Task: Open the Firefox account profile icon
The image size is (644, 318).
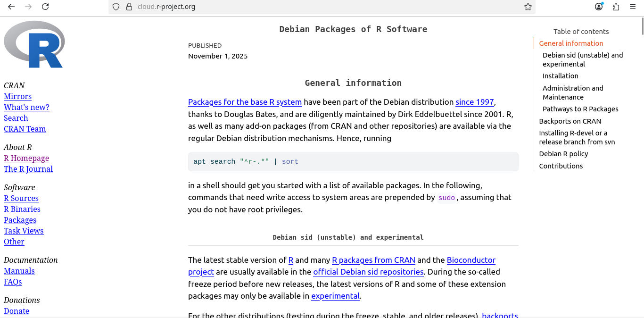Action: [599, 7]
